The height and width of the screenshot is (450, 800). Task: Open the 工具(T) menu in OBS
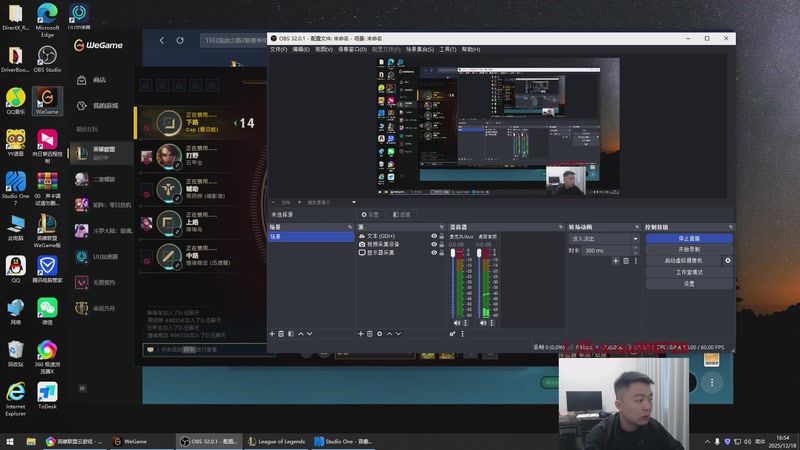[448, 49]
